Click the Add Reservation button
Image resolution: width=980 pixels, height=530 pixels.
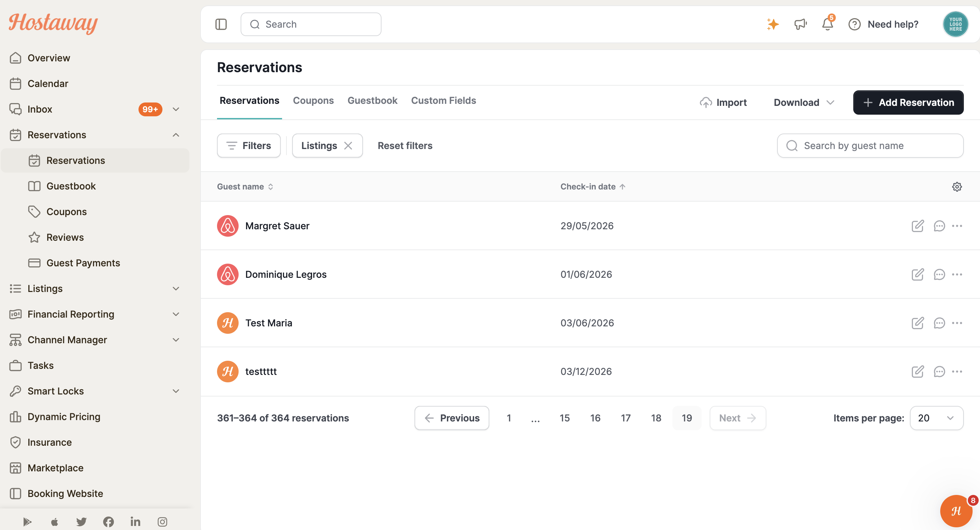(908, 102)
